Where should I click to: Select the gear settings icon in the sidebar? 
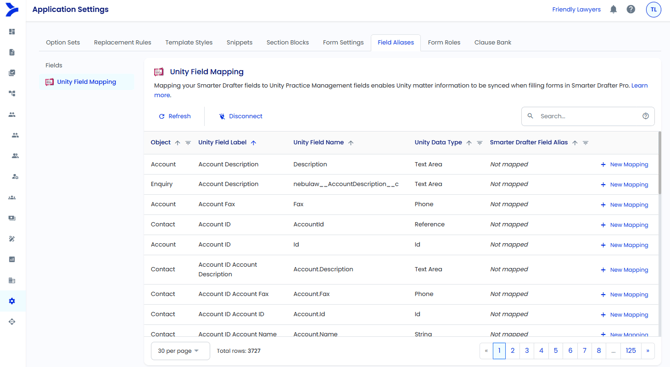click(12, 301)
